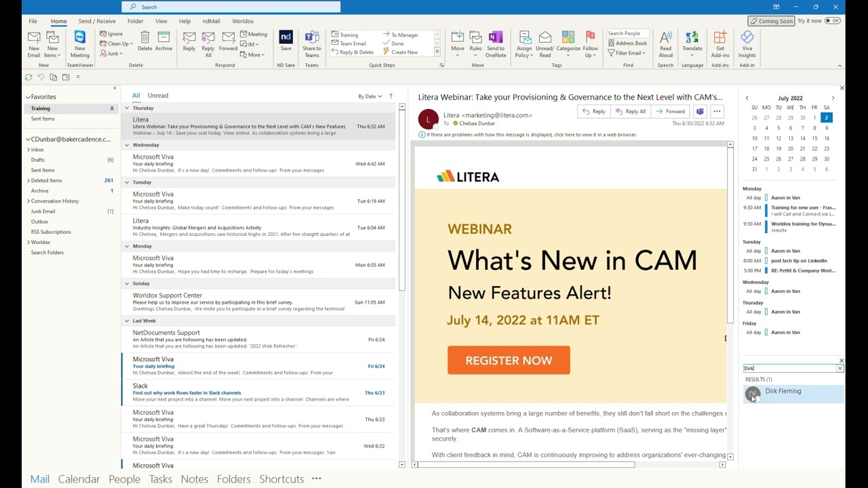Go to next month in calendar
The image size is (868, 488).
833,98
